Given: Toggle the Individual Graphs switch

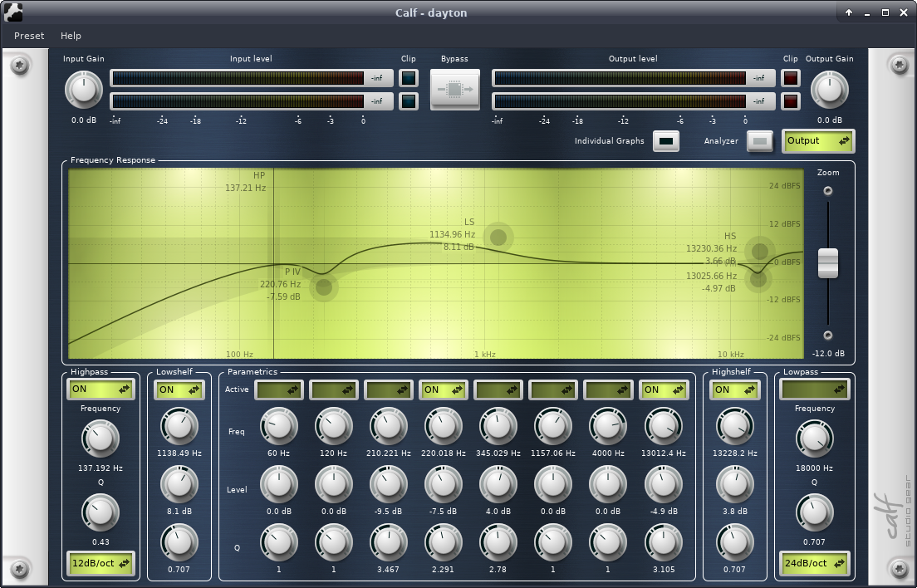Looking at the screenshot, I should (666, 141).
